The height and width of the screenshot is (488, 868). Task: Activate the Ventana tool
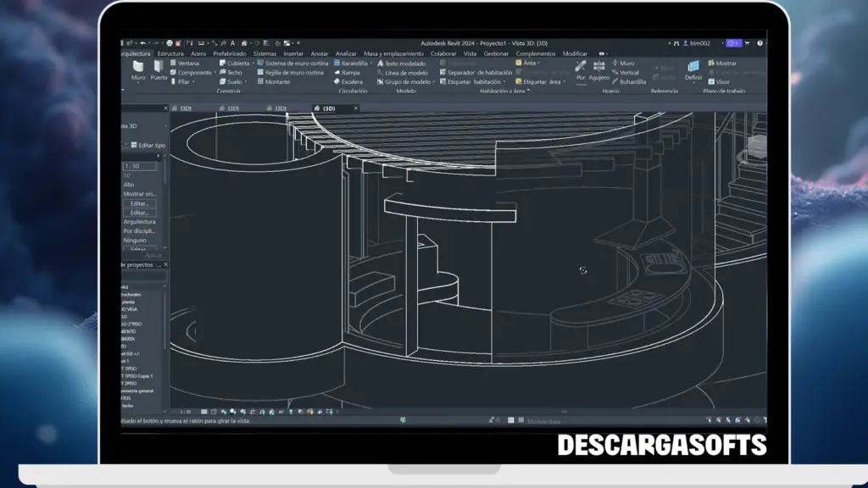tap(188, 63)
